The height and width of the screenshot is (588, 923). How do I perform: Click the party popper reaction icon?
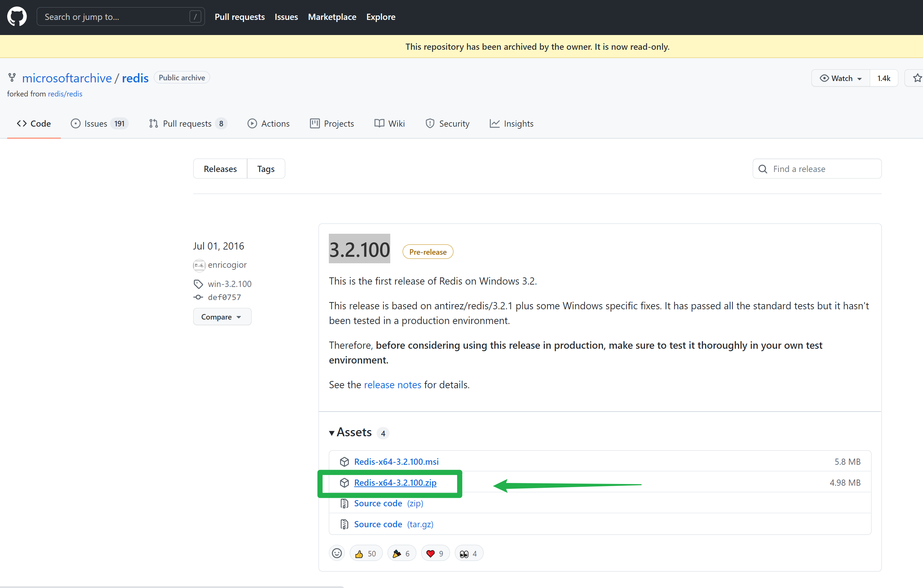coord(397,553)
